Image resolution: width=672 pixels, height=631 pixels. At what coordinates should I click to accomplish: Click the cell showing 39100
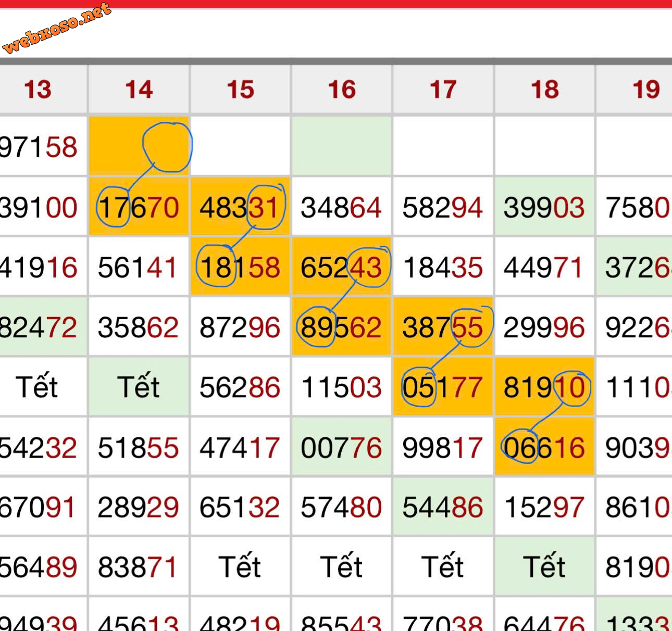[x=43, y=207]
